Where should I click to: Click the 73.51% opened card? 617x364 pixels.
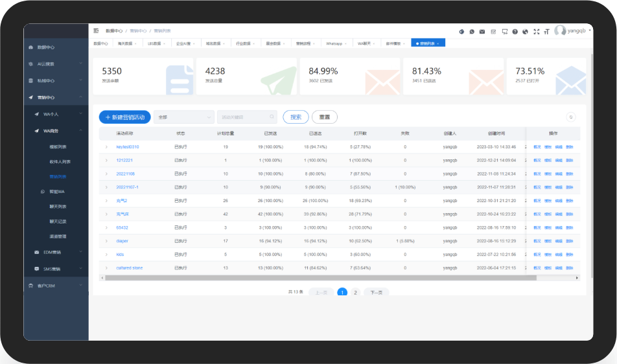[x=546, y=76]
